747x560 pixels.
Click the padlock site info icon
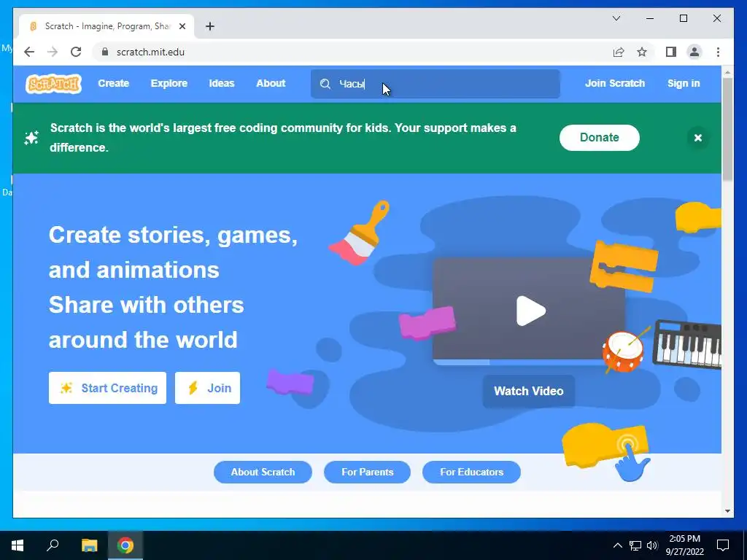pos(105,52)
